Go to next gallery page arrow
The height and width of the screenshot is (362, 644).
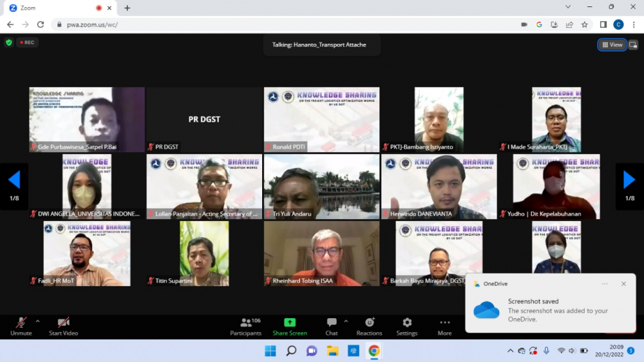click(629, 186)
